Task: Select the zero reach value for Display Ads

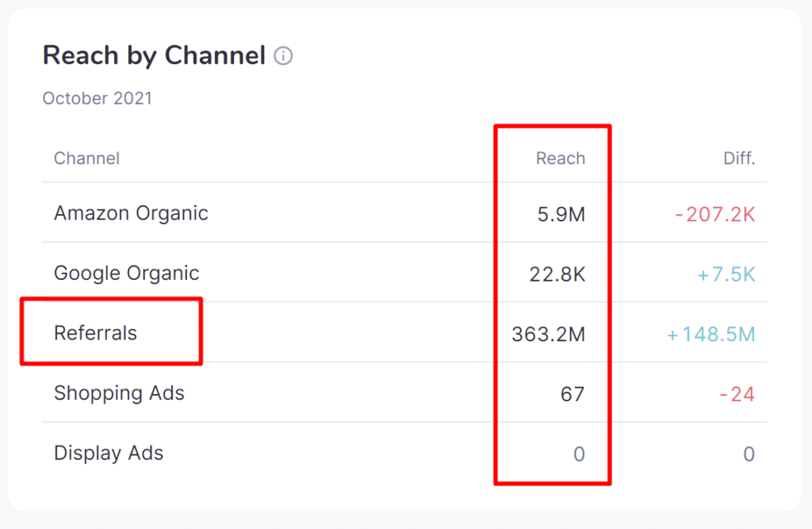Action: 578,454
